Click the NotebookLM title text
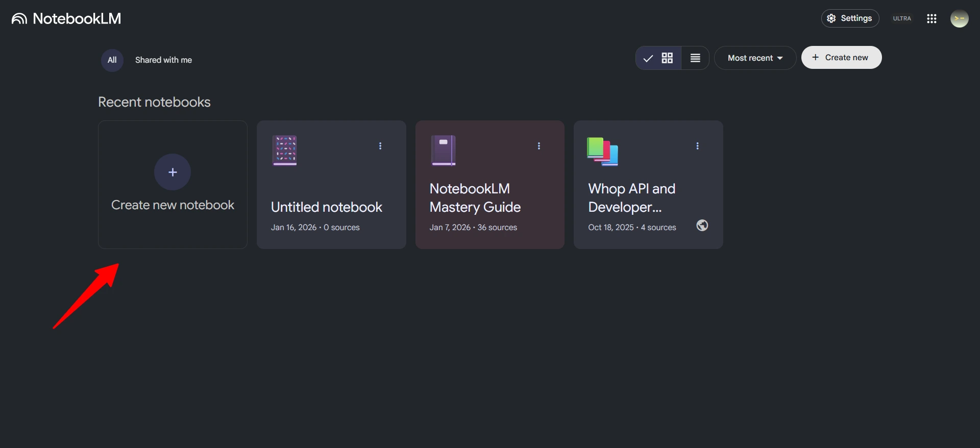The height and width of the screenshot is (448, 980). point(77,19)
